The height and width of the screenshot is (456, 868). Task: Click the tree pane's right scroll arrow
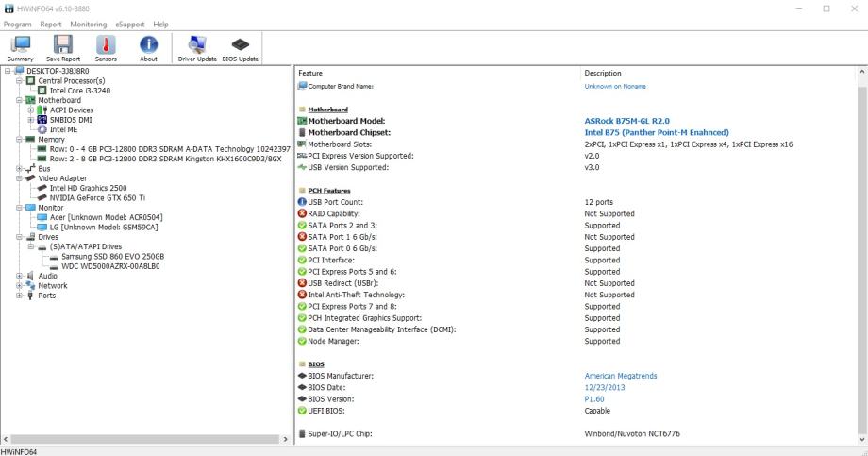tap(285, 440)
